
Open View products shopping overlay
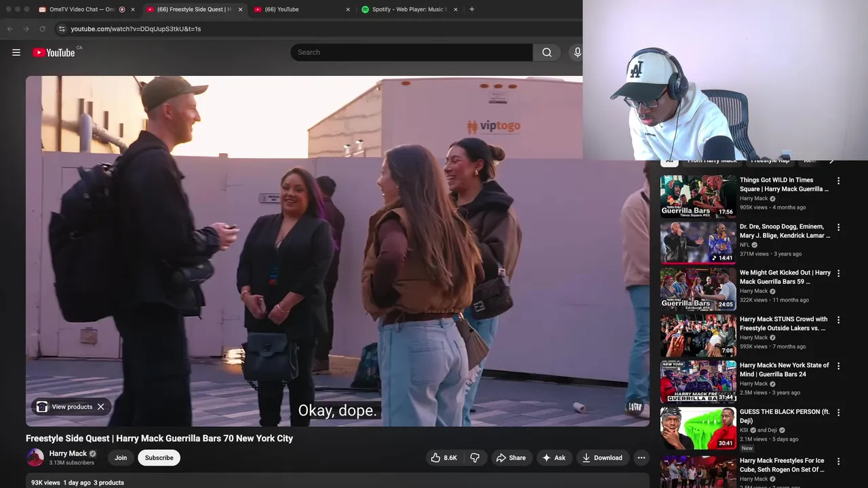tap(64, 407)
